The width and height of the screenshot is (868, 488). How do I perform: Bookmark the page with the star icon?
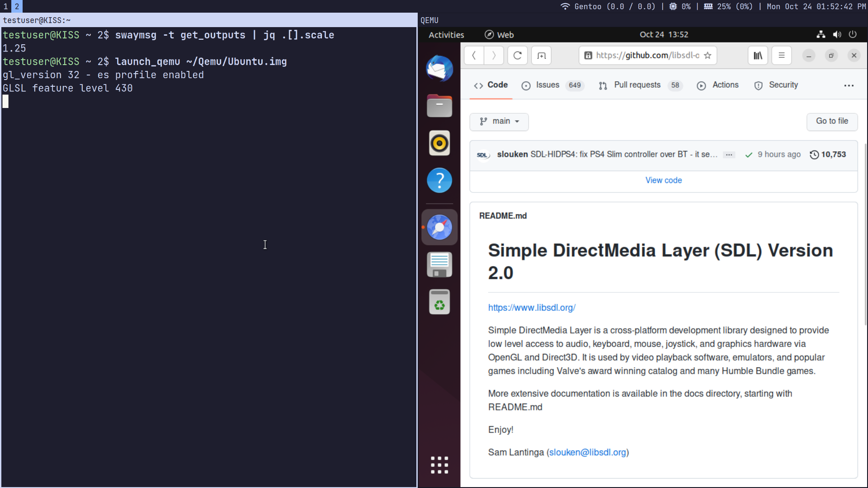coord(708,56)
